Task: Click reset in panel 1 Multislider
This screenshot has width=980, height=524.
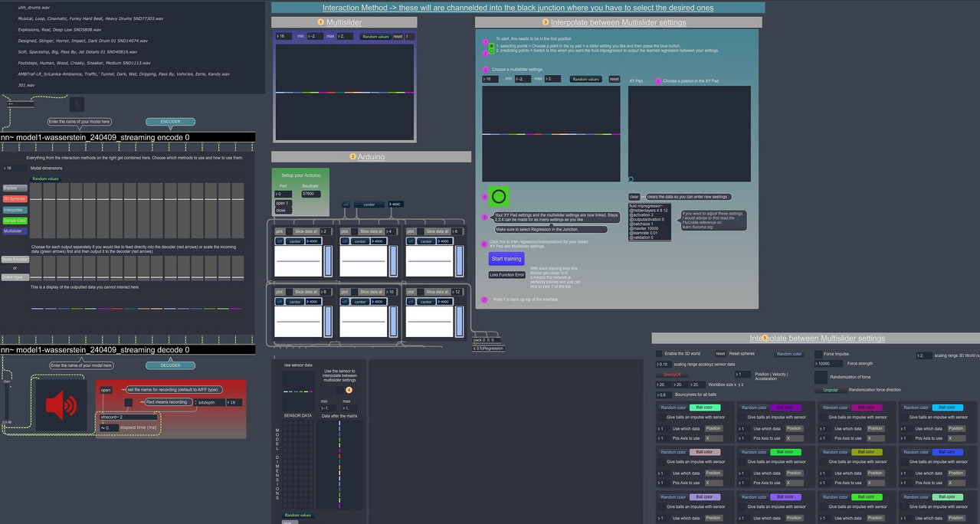Action: coord(397,36)
